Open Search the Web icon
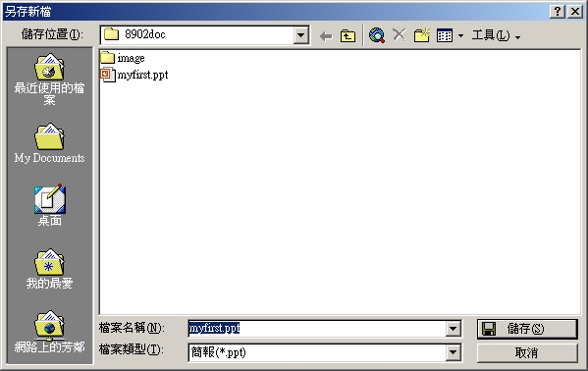 (377, 35)
